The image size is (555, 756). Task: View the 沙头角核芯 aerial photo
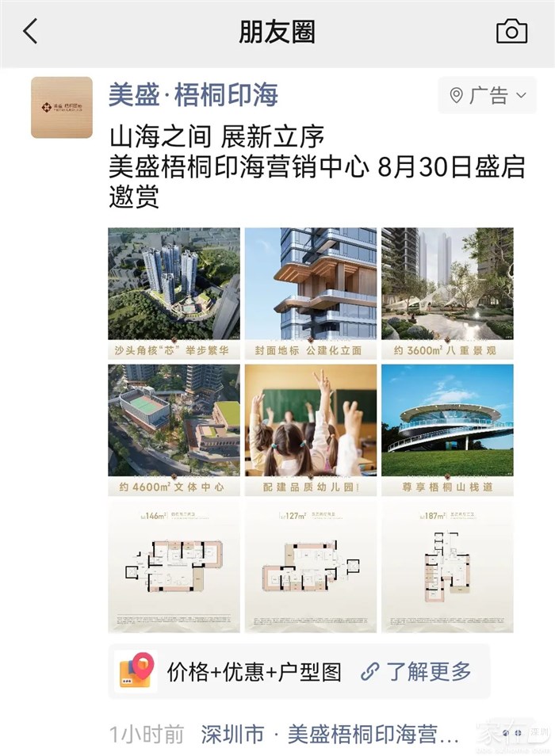174,293
